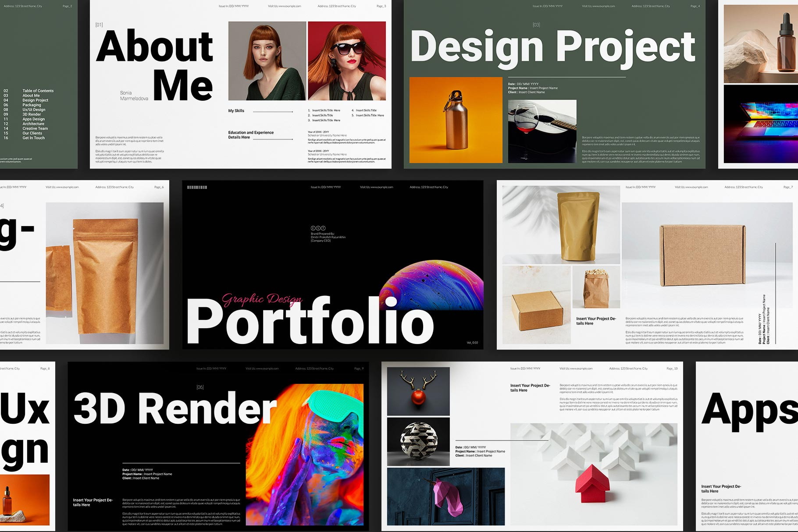Open the pink origami animal head image
The height and width of the screenshot is (532, 798).
(445, 496)
